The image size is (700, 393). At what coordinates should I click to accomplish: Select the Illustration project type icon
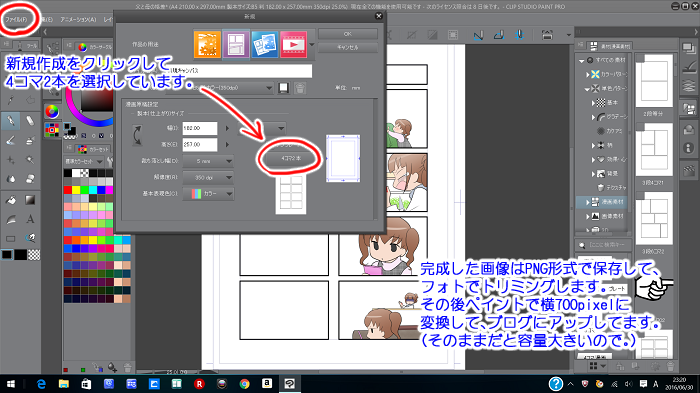(x=207, y=45)
